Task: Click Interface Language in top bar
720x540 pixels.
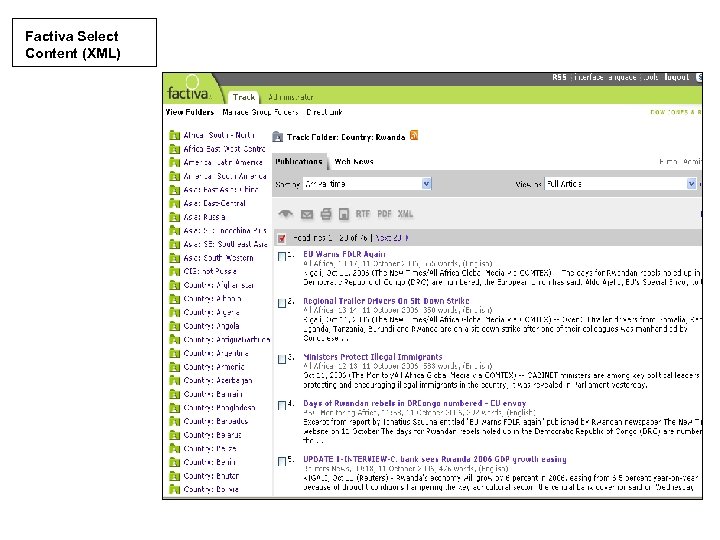Action: tap(605, 77)
